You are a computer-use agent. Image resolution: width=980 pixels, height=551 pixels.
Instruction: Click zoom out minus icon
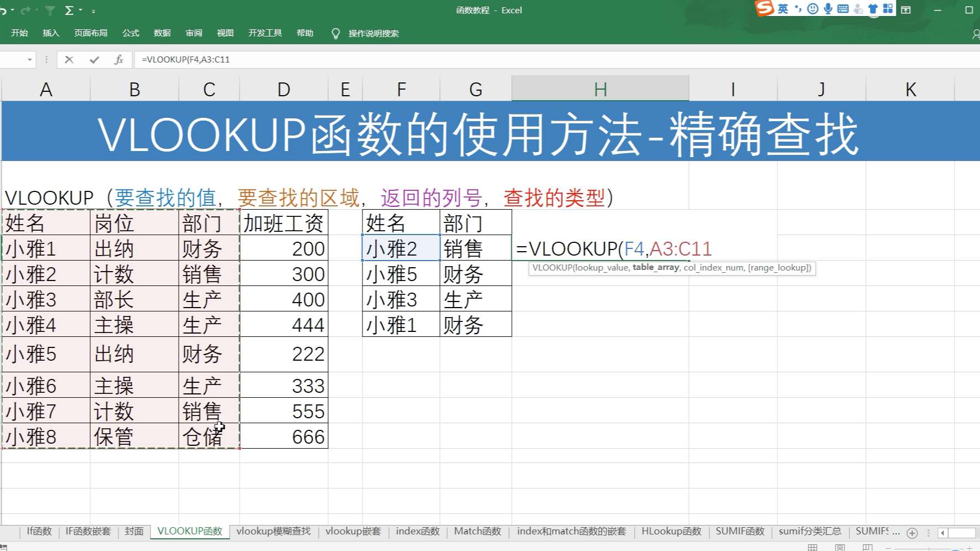click(888, 548)
